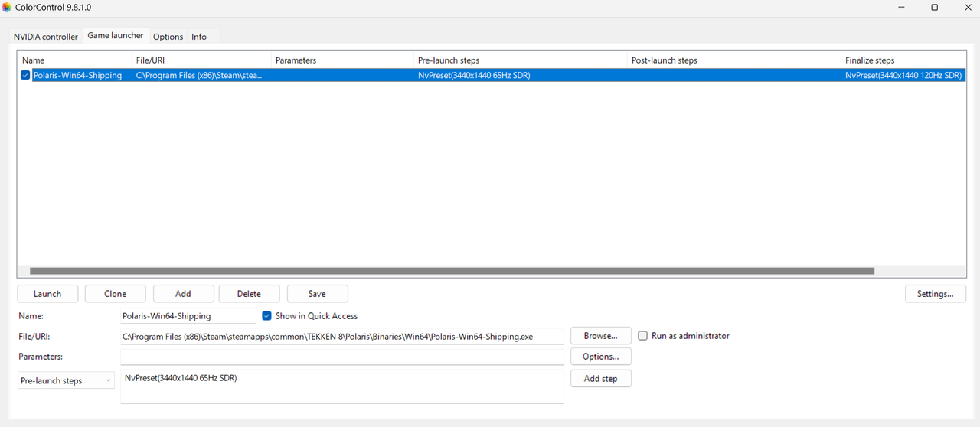The height and width of the screenshot is (427, 980).
Task: Click the Delete button
Action: pyautogui.click(x=249, y=294)
